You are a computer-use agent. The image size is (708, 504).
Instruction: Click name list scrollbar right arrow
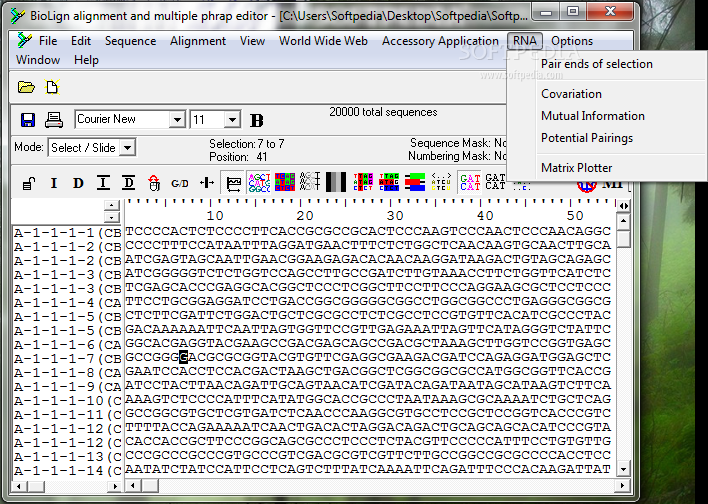pyautogui.click(x=115, y=486)
